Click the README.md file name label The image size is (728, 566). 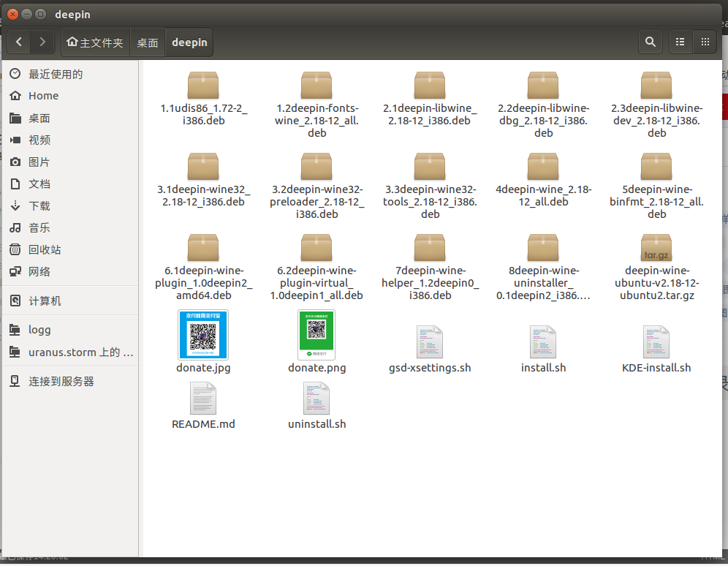click(x=203, y=424)
